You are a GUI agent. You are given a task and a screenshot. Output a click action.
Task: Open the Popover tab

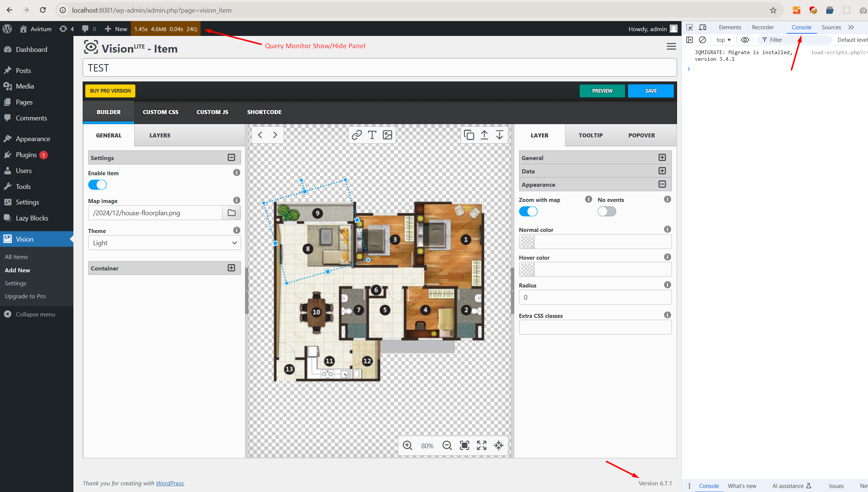pos(642,135)
